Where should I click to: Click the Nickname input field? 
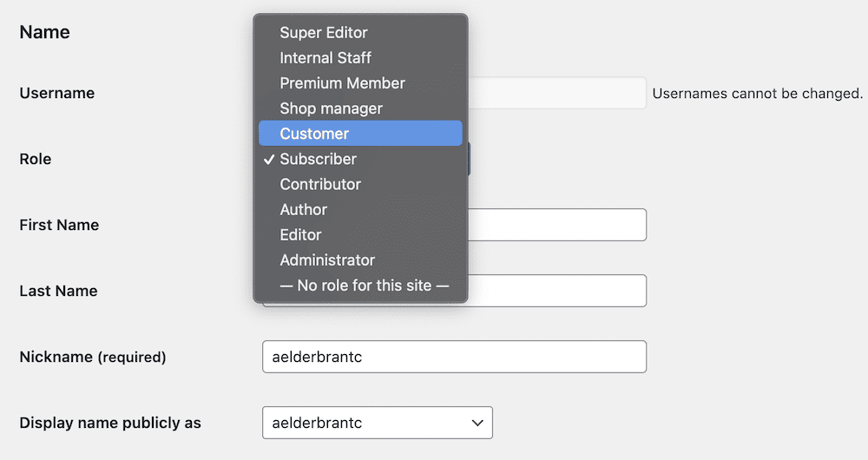(455, 357)
